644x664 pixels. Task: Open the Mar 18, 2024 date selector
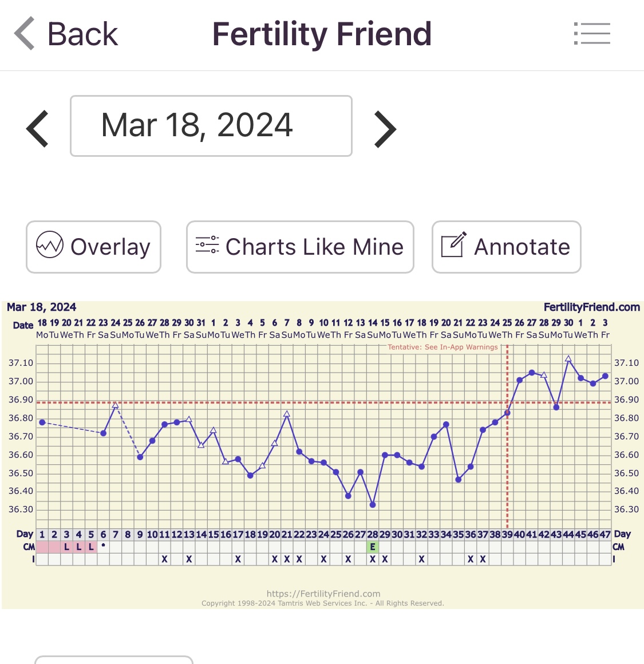point(211,126)
